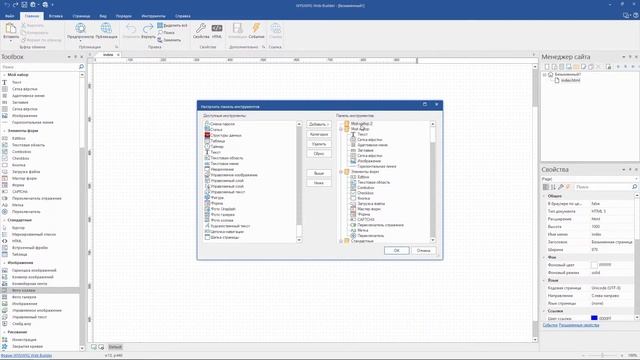The width and height of the screenshot is (640, 360).
Task: Click the Выше move-up button
Action: click(x=319, y=173)
